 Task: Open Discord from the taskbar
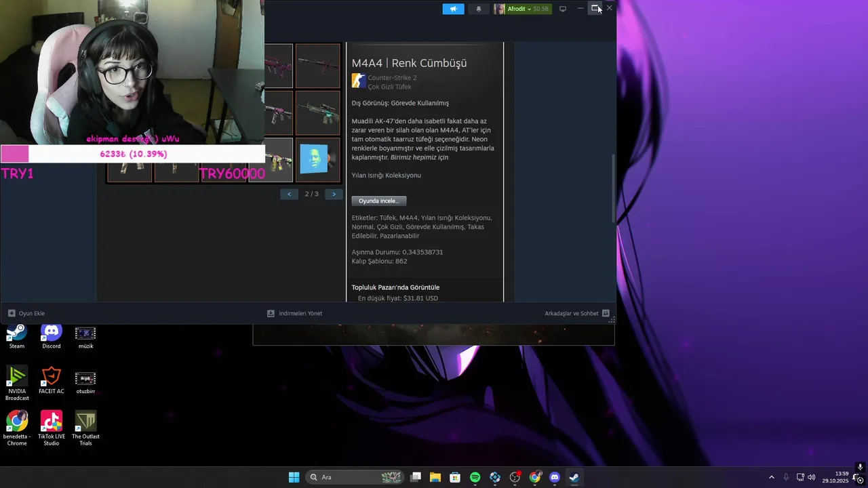555,477
